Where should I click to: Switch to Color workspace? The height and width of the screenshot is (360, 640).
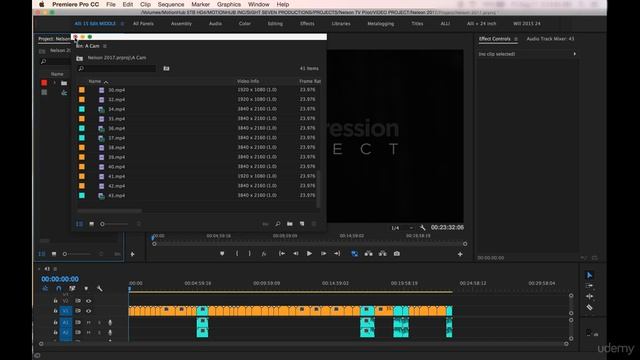pos(244,24)
